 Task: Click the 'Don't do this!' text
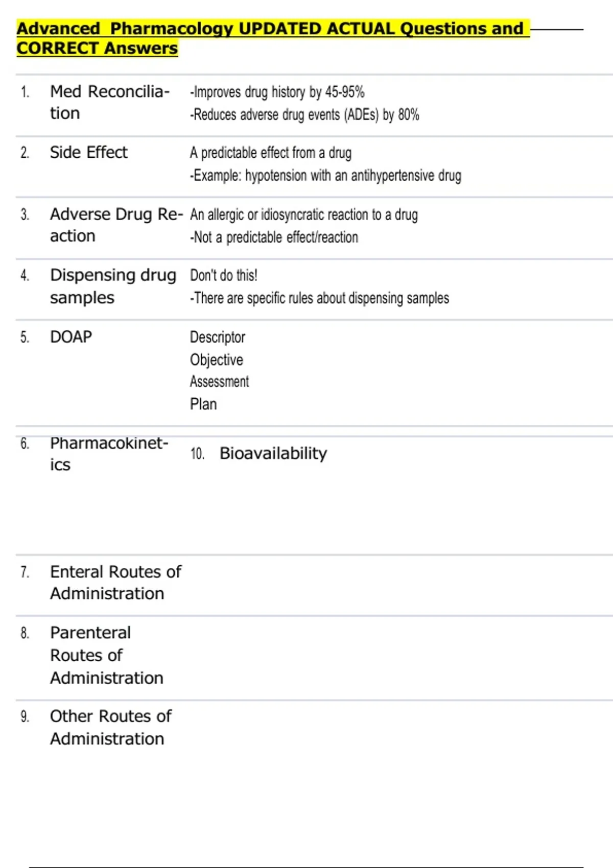(224, 275)
